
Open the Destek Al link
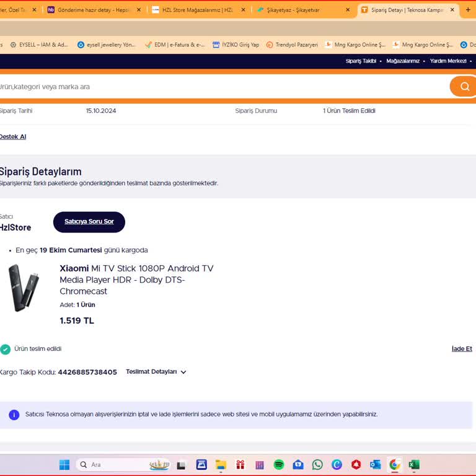pos(13,137)
